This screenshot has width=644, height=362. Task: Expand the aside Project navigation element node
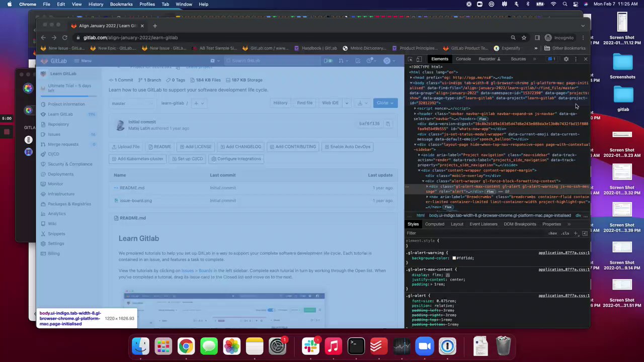[419, 155]
